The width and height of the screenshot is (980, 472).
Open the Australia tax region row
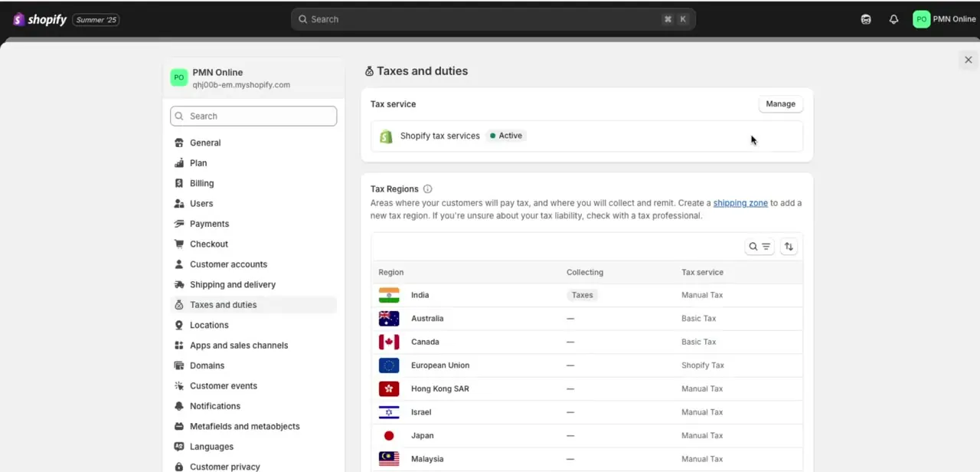click(587, 319)
